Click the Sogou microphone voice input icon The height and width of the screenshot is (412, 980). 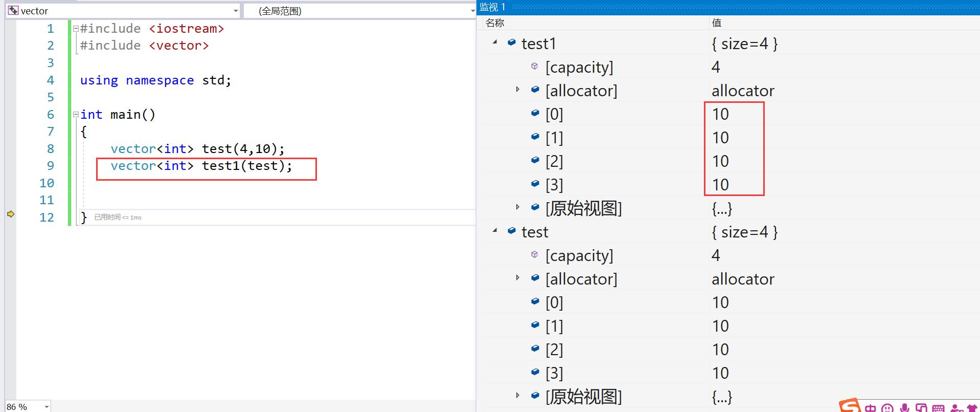(x=905, y=408)
